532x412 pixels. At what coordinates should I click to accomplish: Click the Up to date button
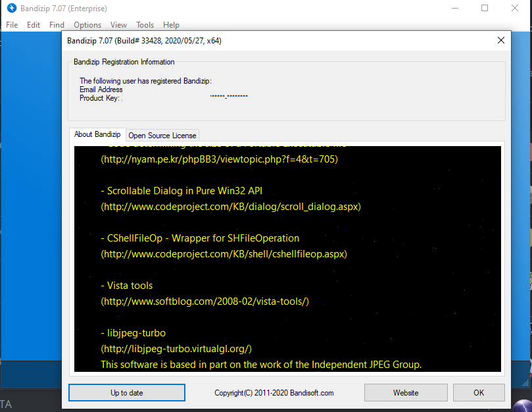tap(127, 393)
